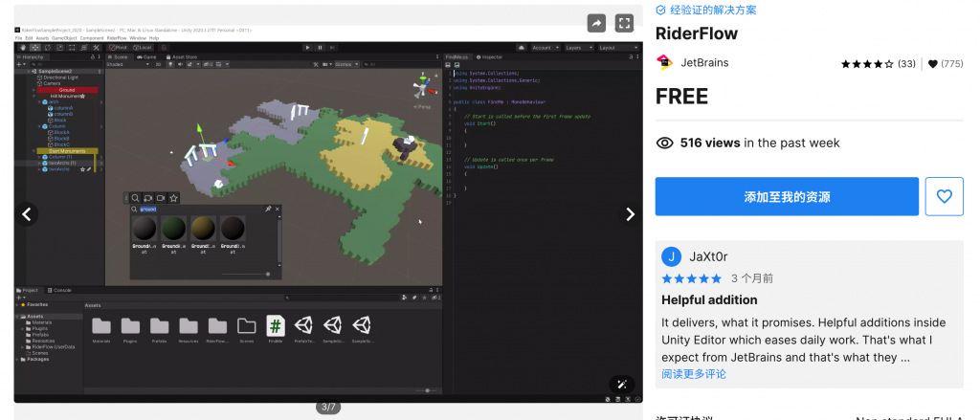
Task: Open JetBrains publisher page link
Action: click(704, 62)
